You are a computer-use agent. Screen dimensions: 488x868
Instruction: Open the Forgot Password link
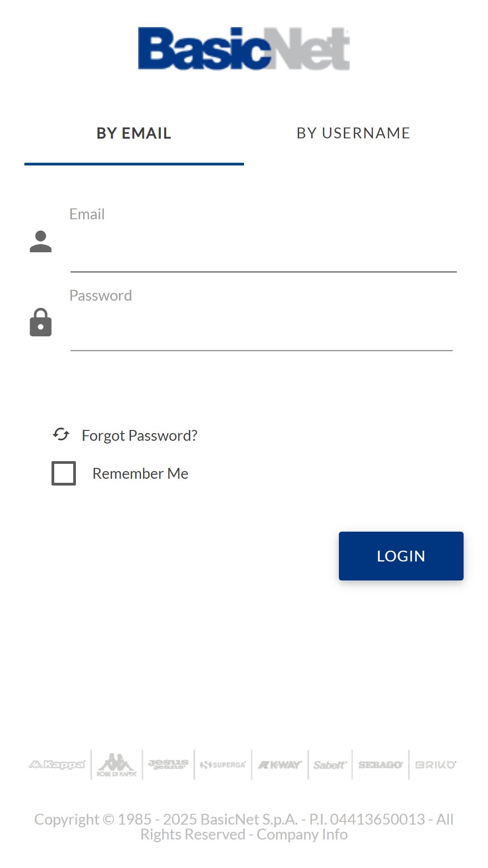140,435
